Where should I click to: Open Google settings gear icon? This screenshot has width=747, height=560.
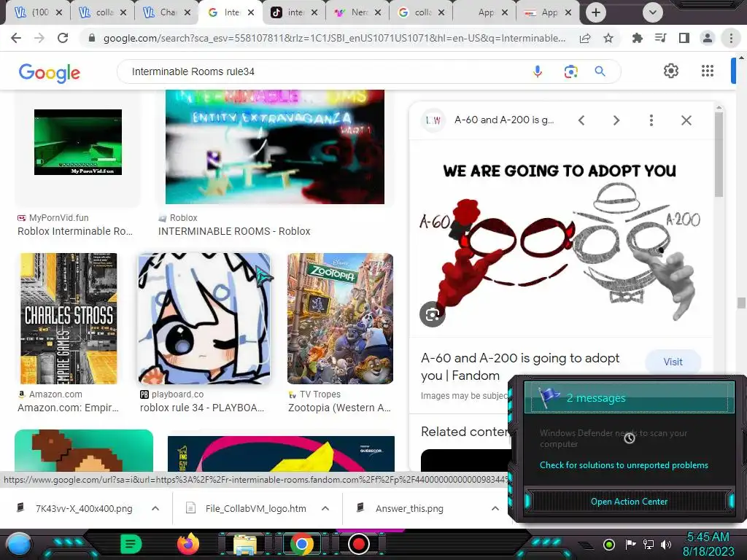pos(671,71)
